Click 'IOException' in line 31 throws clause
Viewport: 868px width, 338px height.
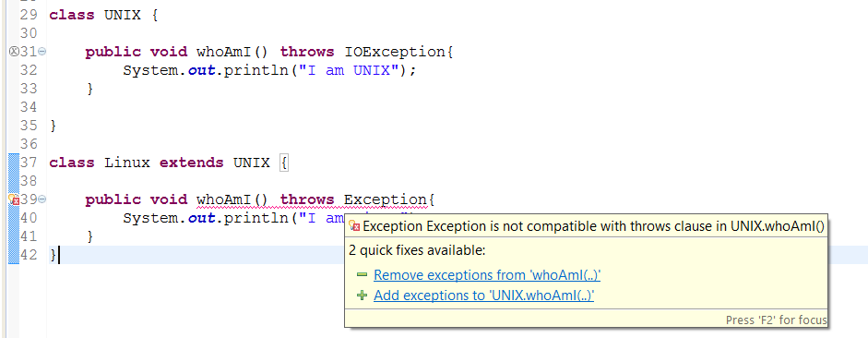tap(395, 52)
